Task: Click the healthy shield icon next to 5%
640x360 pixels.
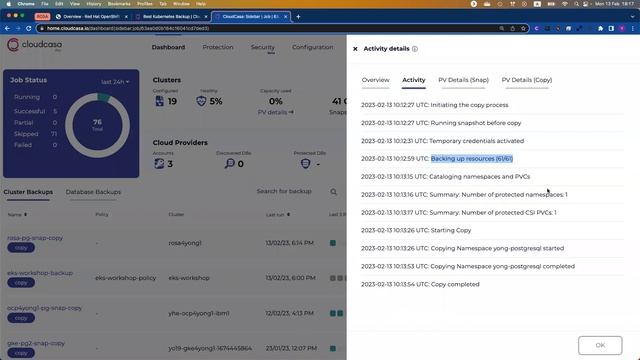Action: coord(201,101)
